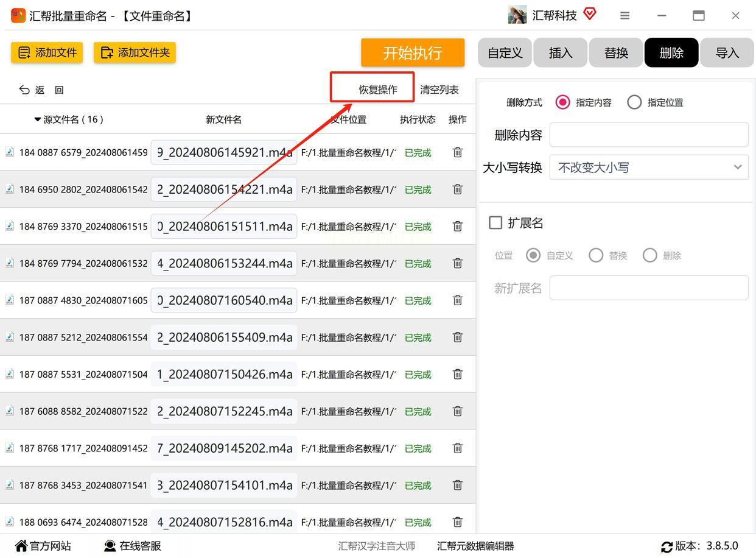Screen dimensions: 756x558
Task: Select the 指定内容 radio button
Action: [563, 102]
